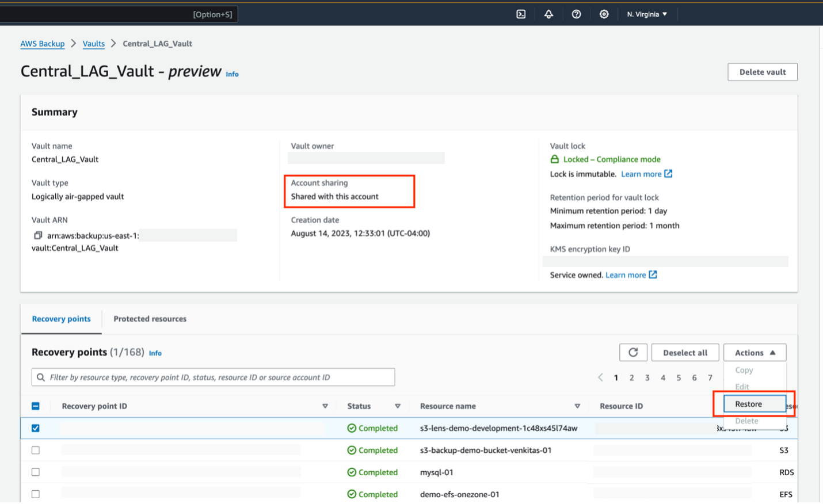This screenshot has height=504, width=823.
Task: Select the s3-backup-demo-bucket-venkitas-01 checkbox
Action: (36, 450)
